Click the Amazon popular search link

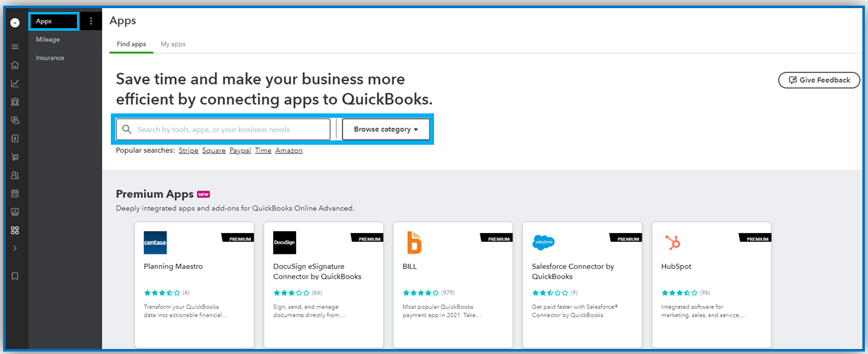point(289,150)
